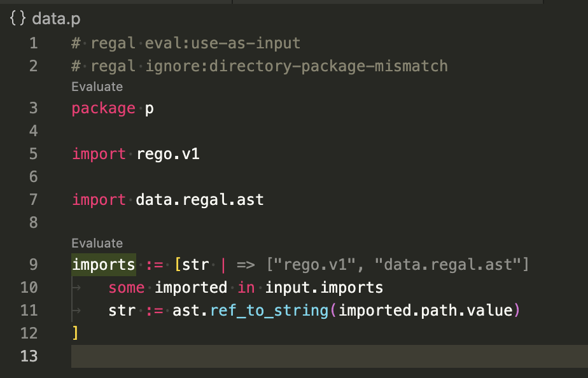
Task: Click the ast.ref_to_string function call
Action: point(235,311)
